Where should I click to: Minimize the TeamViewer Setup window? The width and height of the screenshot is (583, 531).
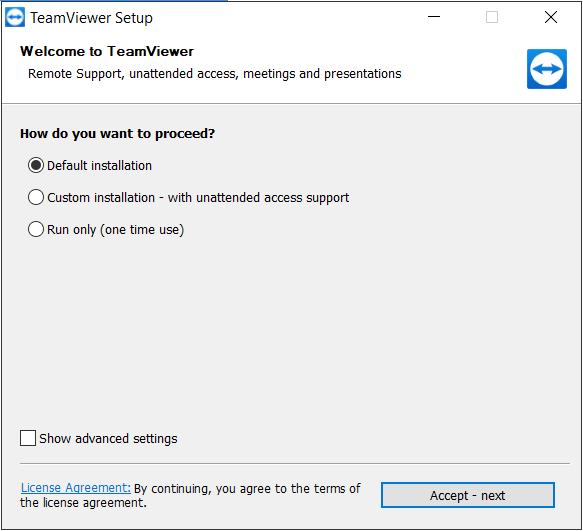(x=434, y=17)
